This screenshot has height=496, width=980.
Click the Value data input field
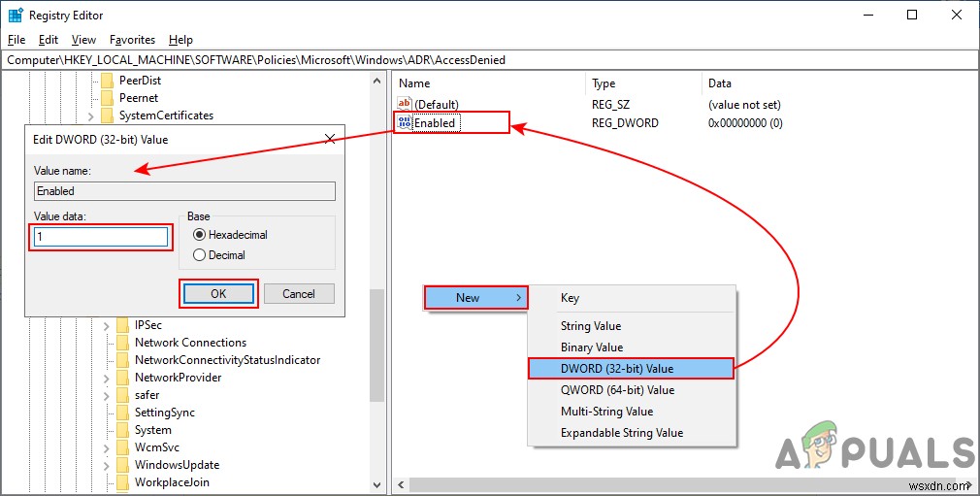point(101,237)
